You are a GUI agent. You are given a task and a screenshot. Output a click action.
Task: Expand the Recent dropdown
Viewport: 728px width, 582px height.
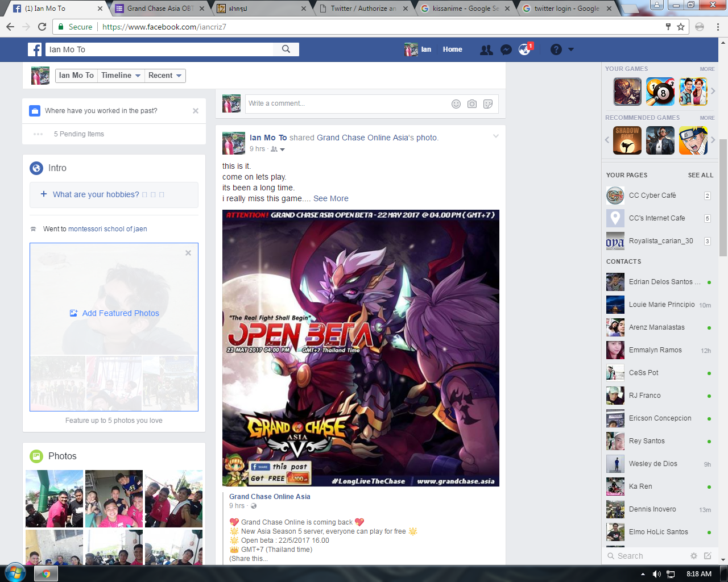click(165, 76)
